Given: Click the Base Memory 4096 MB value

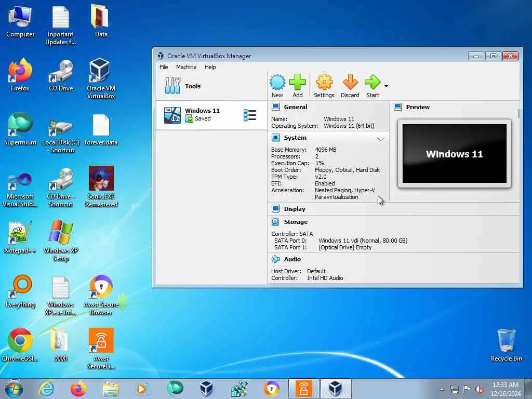Looking at the screenshot, I should (325, 150).
